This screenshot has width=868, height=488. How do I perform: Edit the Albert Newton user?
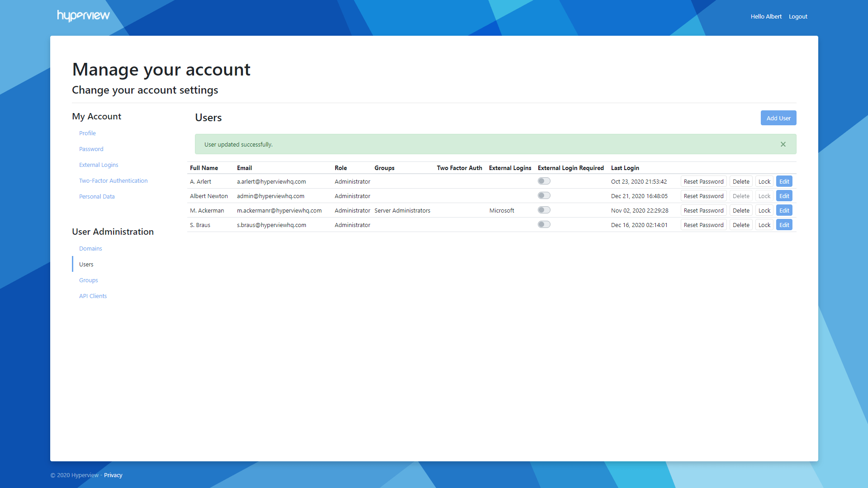[784, 196]
